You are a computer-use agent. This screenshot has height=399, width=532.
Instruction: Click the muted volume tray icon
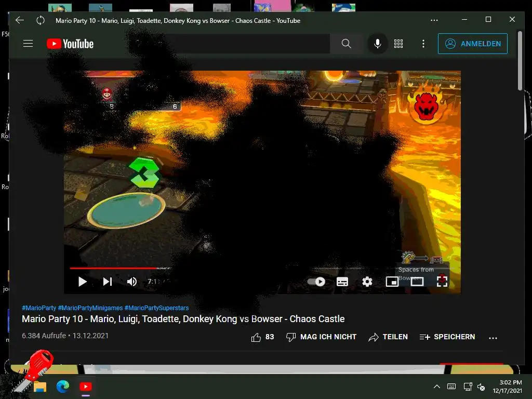481,387
